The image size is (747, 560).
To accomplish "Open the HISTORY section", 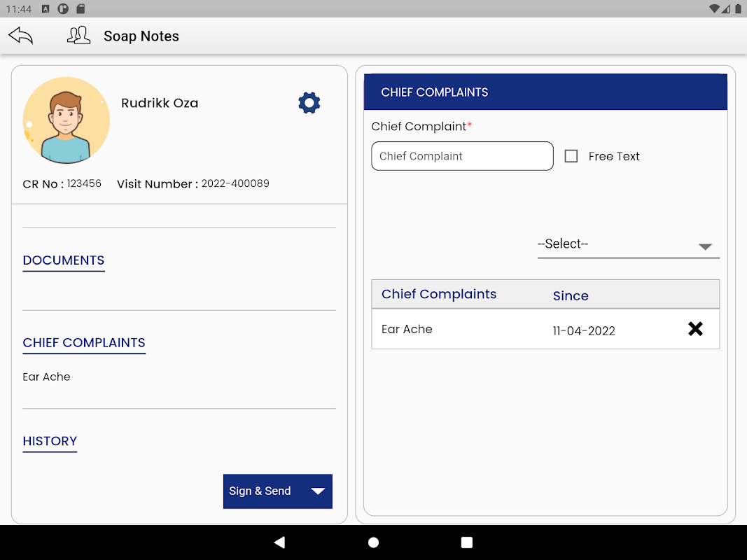I will coord(50,441).
